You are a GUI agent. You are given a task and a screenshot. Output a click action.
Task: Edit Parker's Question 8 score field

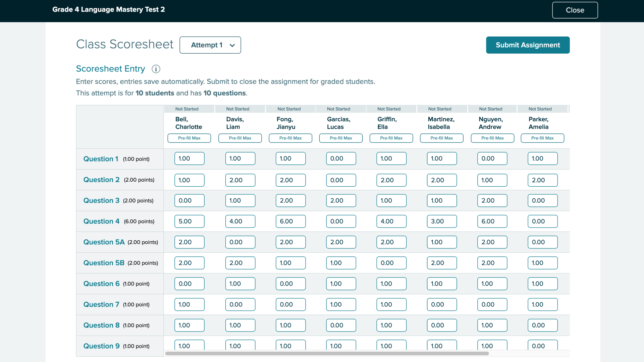(x=542, y=325)
